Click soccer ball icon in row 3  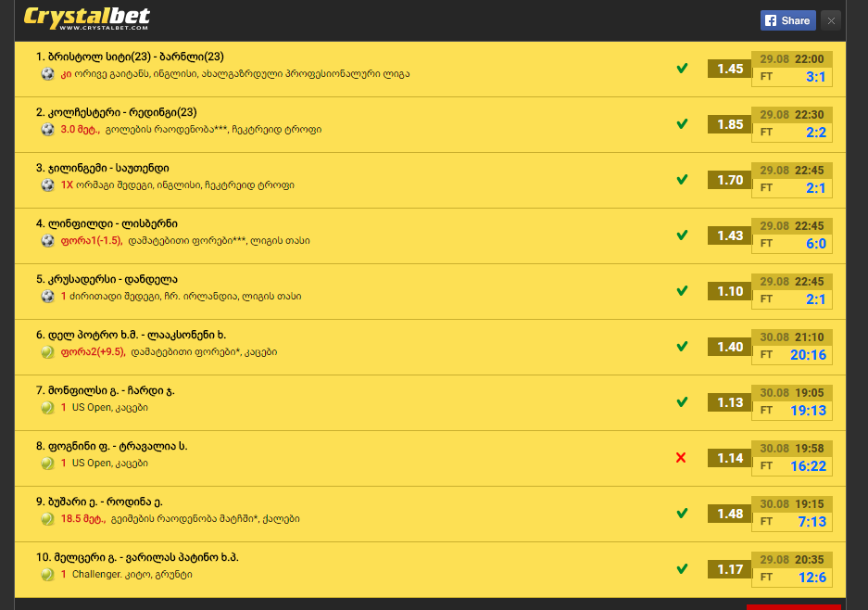(x=47, y=185)
